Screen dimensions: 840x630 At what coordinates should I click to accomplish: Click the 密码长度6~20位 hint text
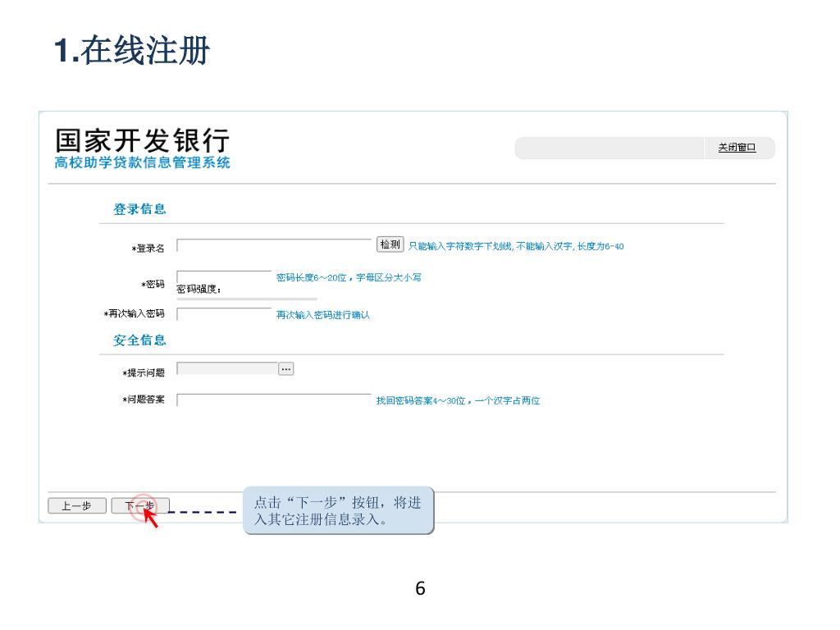point(349,278)
